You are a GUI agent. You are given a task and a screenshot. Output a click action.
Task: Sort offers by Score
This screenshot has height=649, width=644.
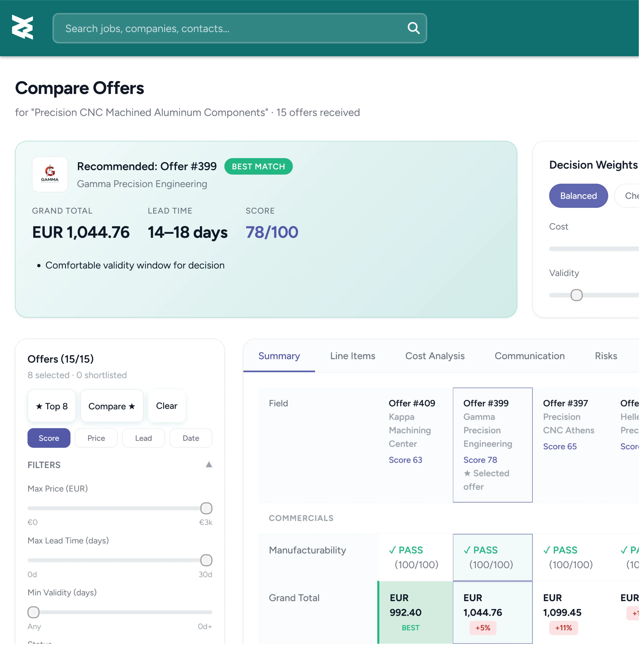49,438
